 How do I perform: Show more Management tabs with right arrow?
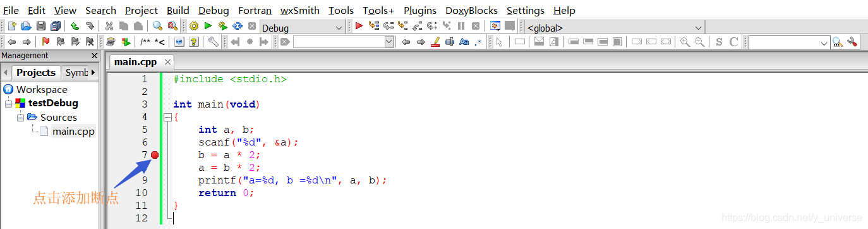click(93, 72)
